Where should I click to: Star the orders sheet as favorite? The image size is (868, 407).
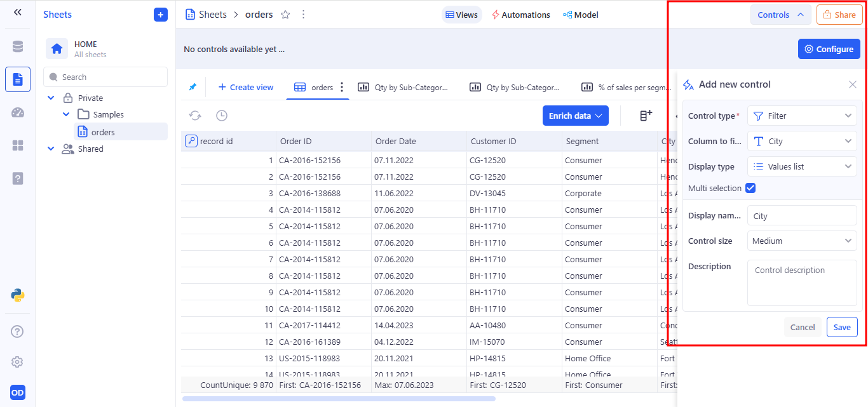pyautogui.click(x=285, y=15)
